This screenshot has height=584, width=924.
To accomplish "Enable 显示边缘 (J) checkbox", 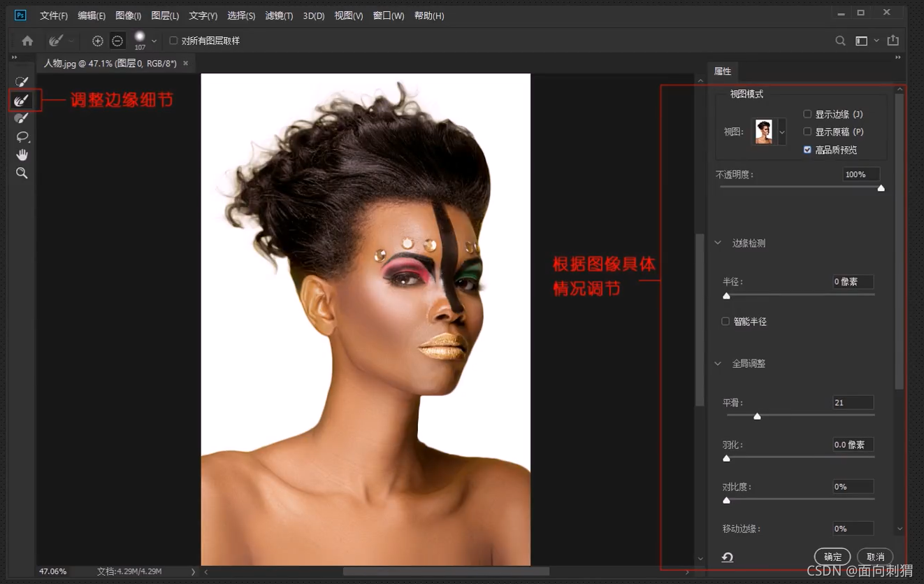I will point(807,114).
